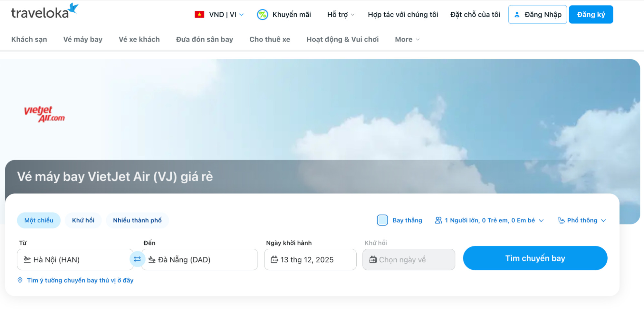Open the More navigation menu

pyautogui.click(x=407, y=39)
